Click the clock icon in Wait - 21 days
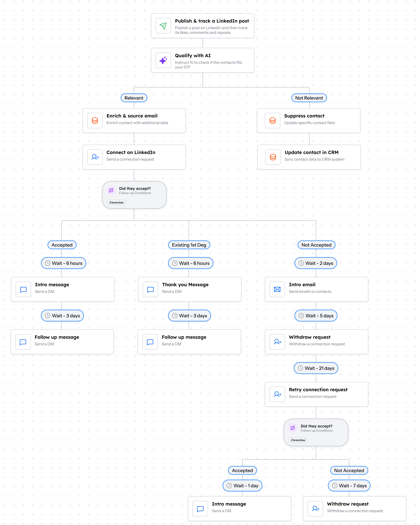This screenshot has height=525, width=420. point(300,368)
